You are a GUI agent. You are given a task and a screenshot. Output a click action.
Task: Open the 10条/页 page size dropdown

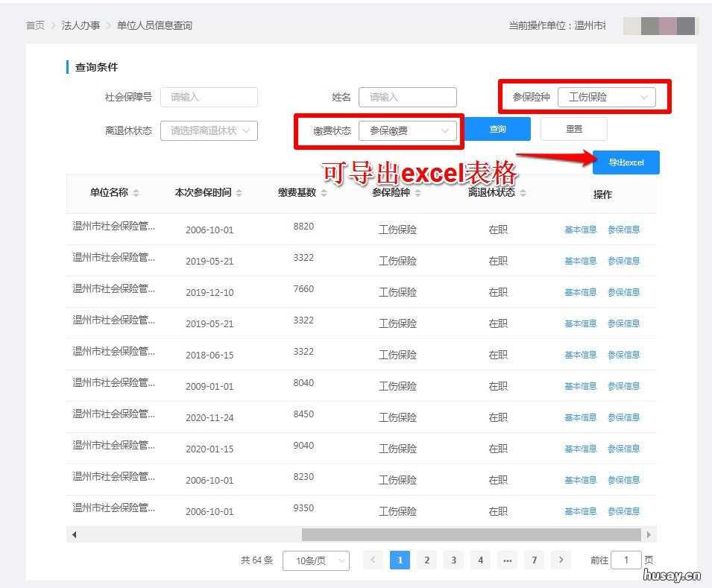click(316, 560)
